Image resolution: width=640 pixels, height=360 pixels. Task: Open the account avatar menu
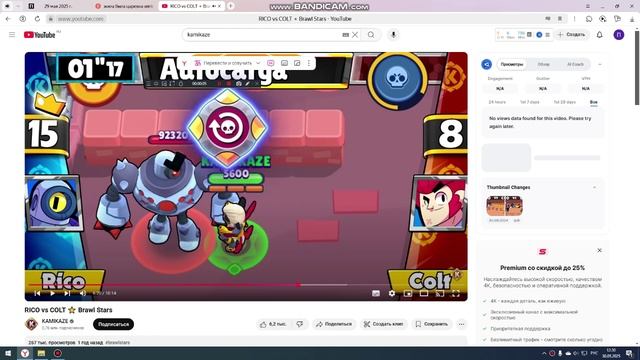(619, 35)
